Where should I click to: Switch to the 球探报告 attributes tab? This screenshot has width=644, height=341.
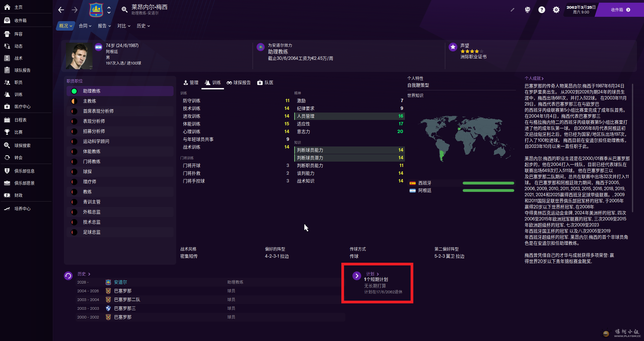238,83
